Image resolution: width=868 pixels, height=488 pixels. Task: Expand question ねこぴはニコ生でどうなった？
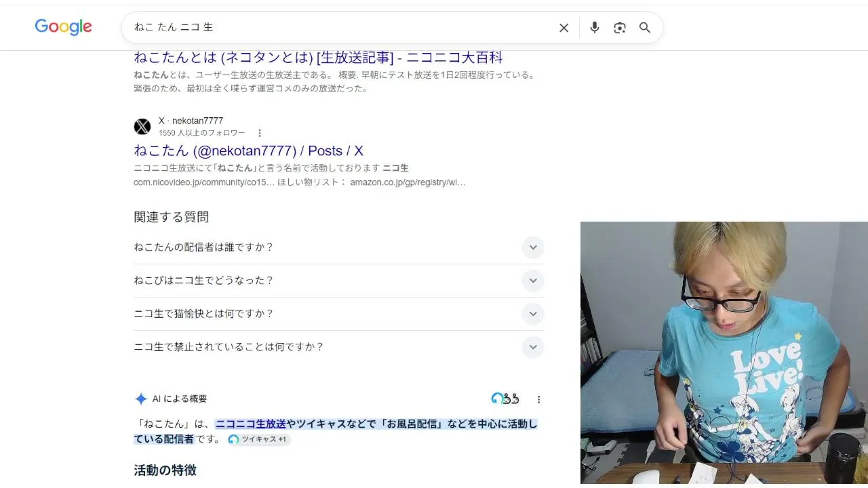point(339,281)
